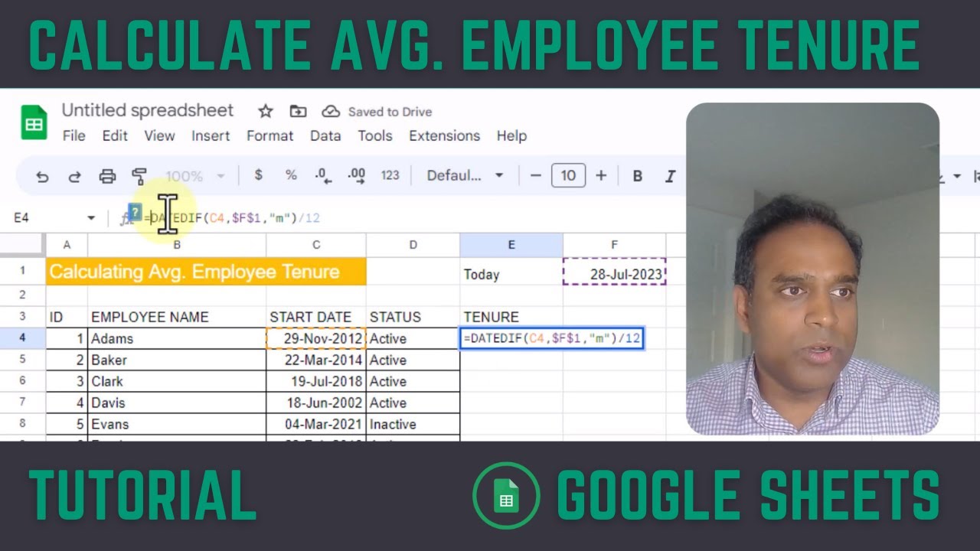Open the View menu
Screen dimensions: 980x551
coord(159,135)
